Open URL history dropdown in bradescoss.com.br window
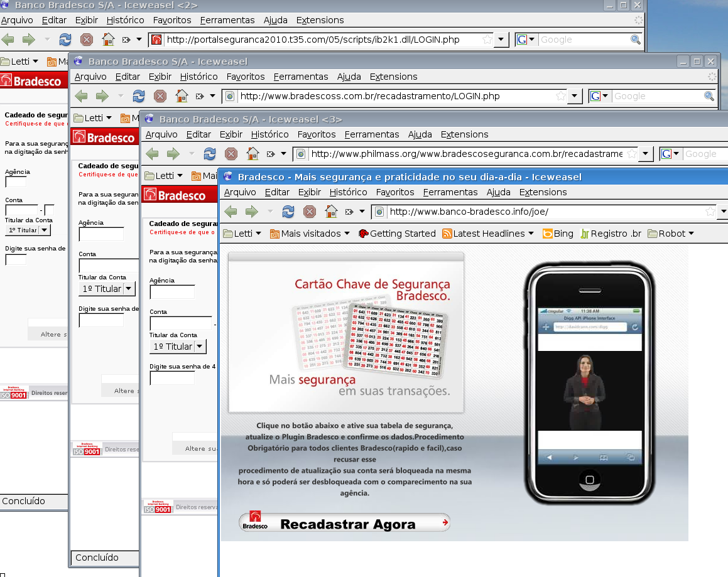The image size is (728, 577). pyautogui.click(x=575, y=96)
